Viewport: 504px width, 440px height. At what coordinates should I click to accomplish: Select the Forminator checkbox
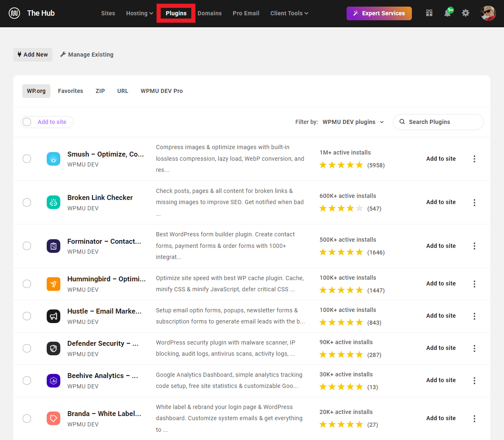pos(27,246)
